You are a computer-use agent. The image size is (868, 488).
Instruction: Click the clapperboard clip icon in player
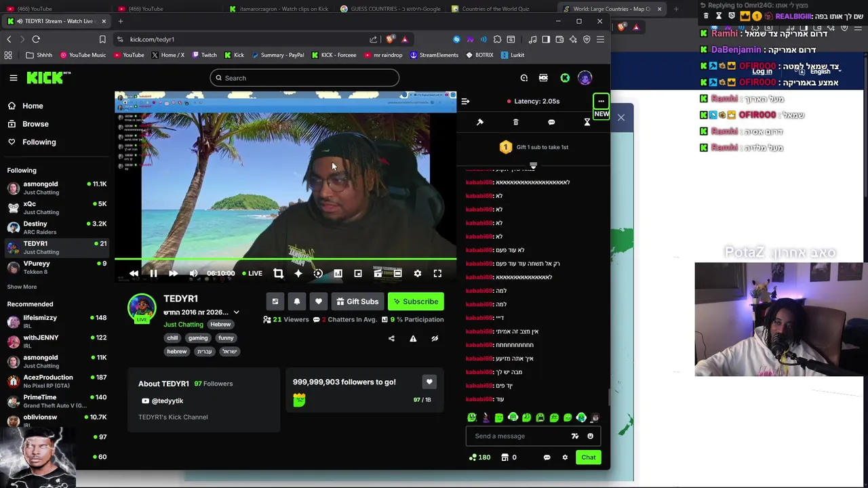tap(378, 273)
